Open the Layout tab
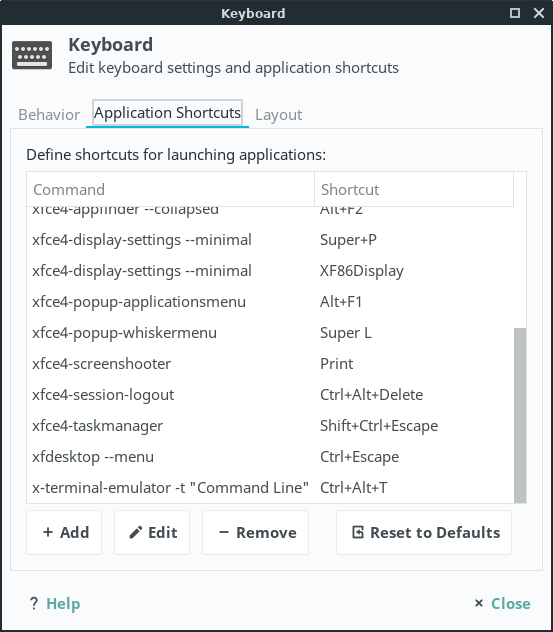The height and width of the screenshot is (632, 553). coord(279,115)
